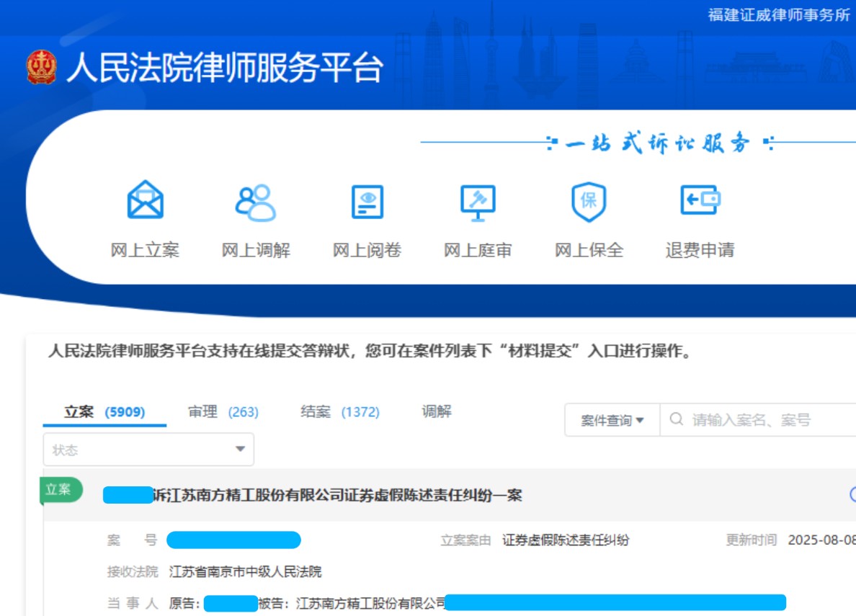Select the defendant 江苏南方精工股份有限公司 text
856x616 pixels.
click(x=370, y=604)
